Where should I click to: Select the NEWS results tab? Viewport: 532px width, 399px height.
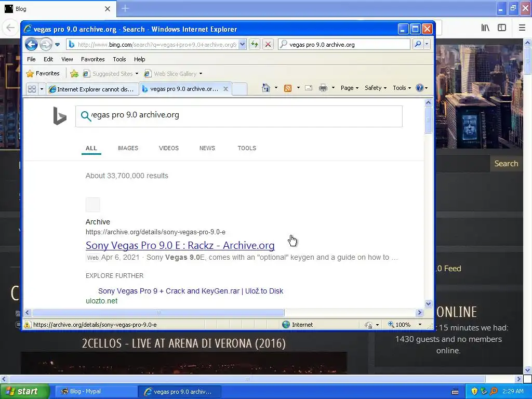pos(207,148)
